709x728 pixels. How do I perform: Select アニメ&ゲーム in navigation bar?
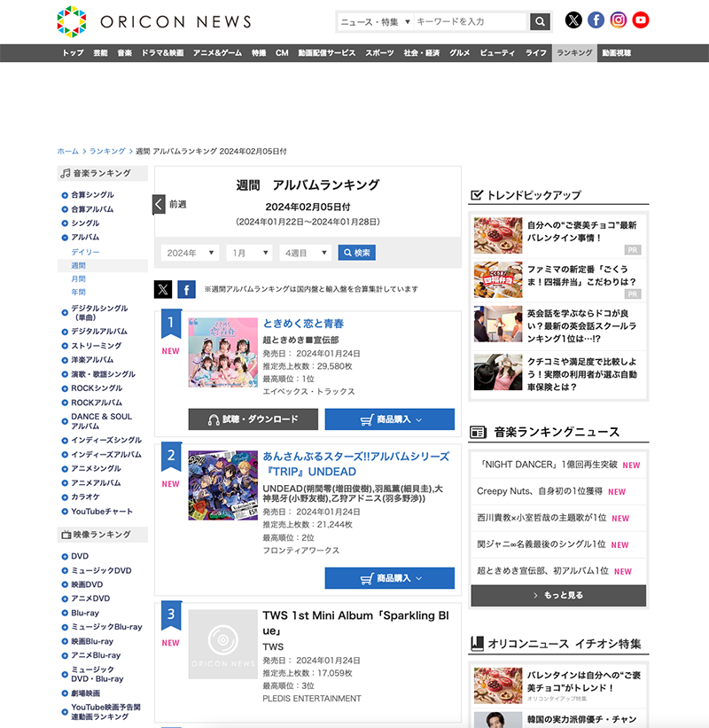point(217,53)
